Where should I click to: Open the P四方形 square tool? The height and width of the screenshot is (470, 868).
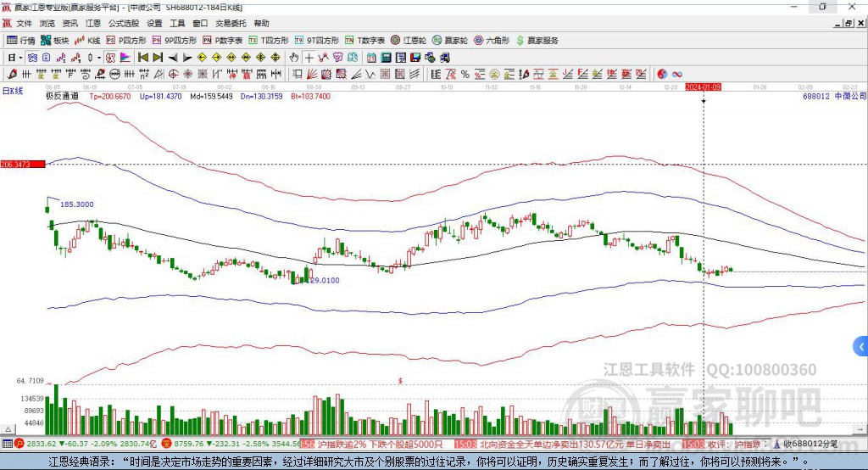pyautogui.click(x=126, y=41)
